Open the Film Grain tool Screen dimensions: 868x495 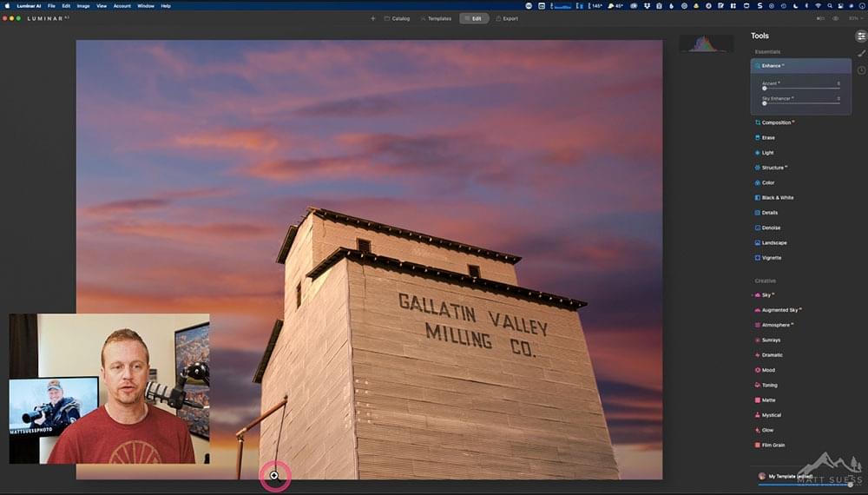click(773, 445)
